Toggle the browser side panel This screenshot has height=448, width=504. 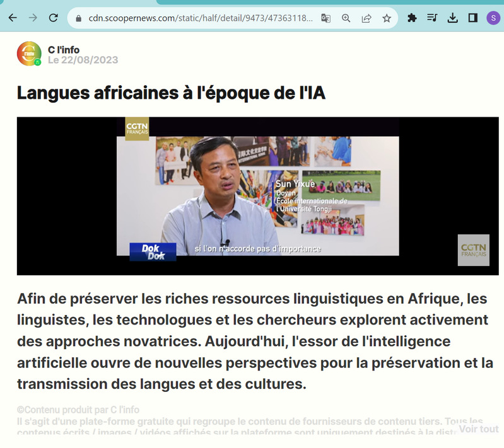pyautogui.click(x=473, y=18)
